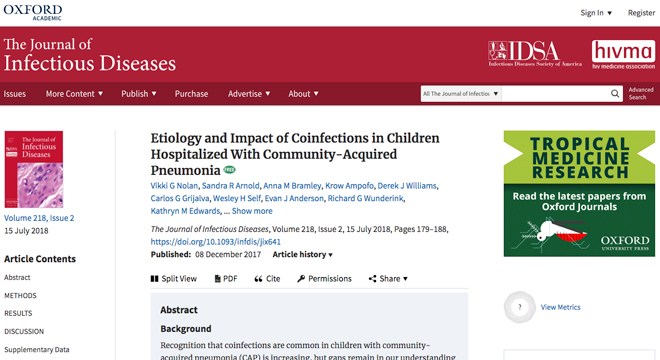The height and width of the screenshot is (360, 660).
Task: Go to the Issues page
Action: 15,94
